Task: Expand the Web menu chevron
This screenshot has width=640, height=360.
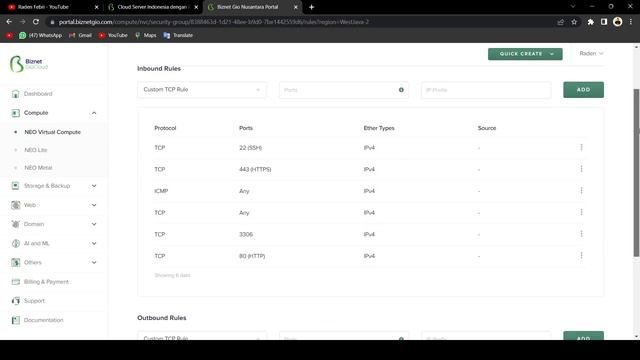Action: click(x=94, y=205)
